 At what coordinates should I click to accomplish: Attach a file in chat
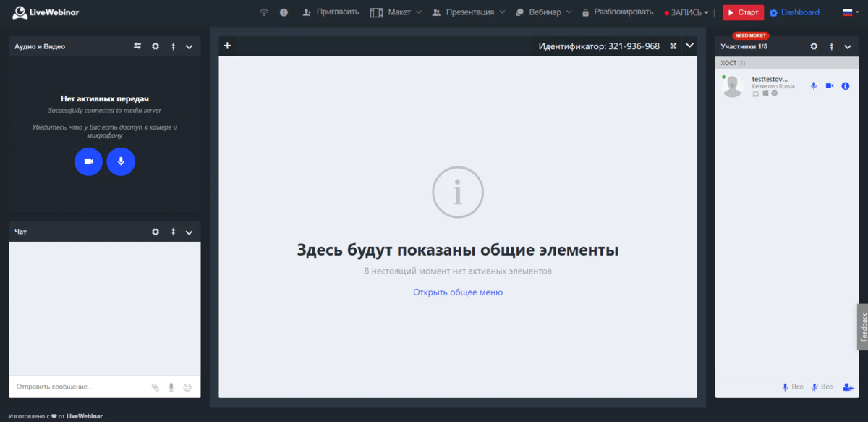pyautogui.click(x=155, y=387)
